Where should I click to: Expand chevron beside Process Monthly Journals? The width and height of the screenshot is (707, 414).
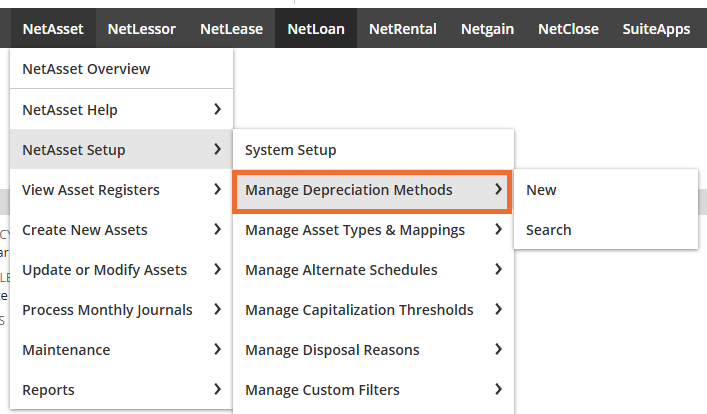(x=217, y=309)
